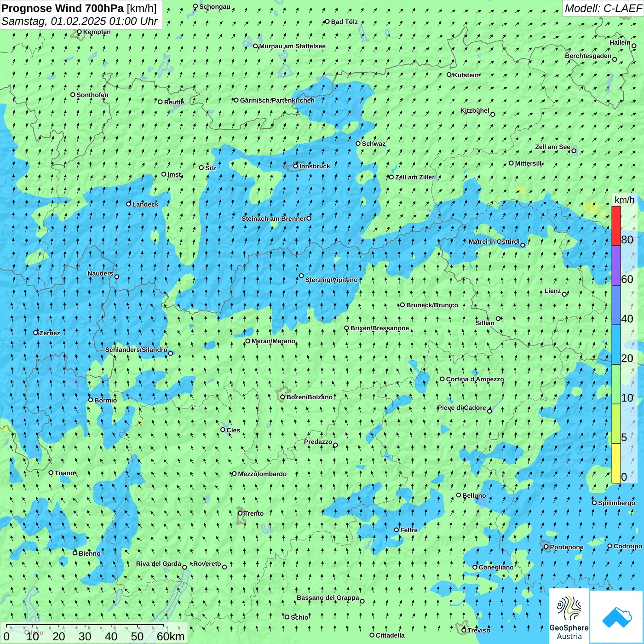The height and width of the screenshot is (644, 644).
Task: Click the Bozen/Bolzano city marker
Action: tap(282, 397)
